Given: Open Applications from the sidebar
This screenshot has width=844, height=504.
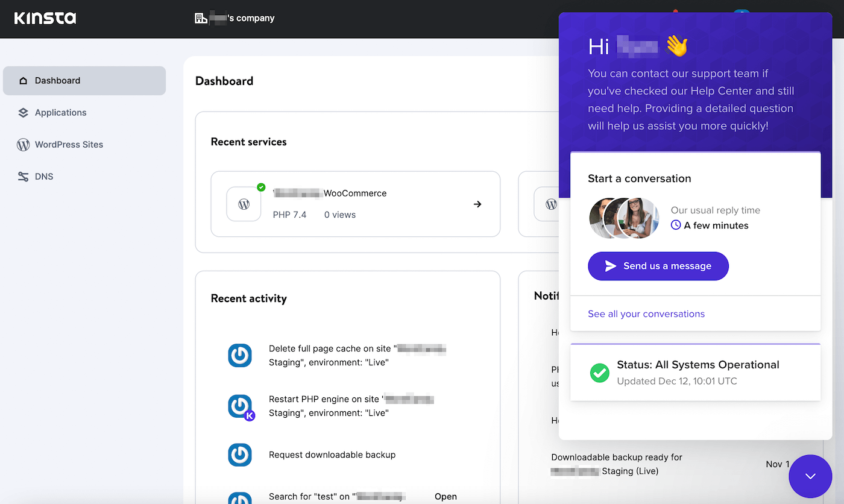Looking at the screenshot, I should [60, 113].
